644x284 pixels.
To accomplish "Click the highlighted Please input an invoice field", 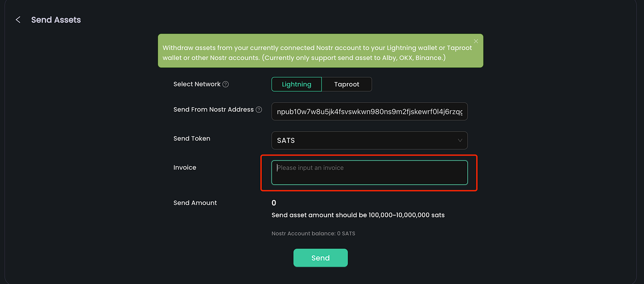I will [x=369, y=172].
